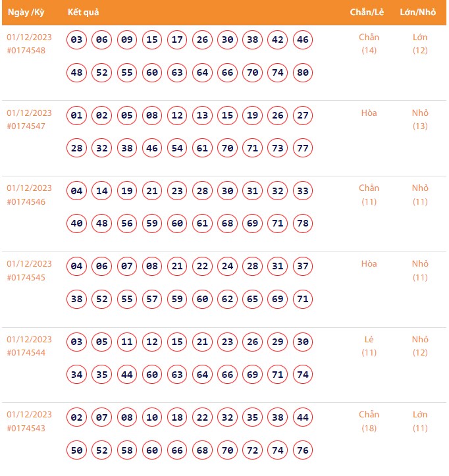Open draw #0174544
The width and height of the screenshot is (449, 476).
tap(26, 354)
